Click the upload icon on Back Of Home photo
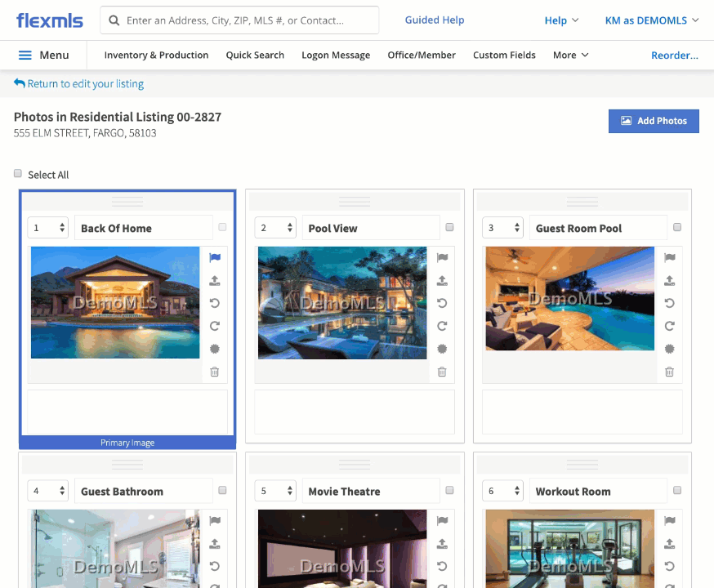Image resolution: width=714 pixels, height=588 pixels. pyautogui.click(x=215, y=280)
